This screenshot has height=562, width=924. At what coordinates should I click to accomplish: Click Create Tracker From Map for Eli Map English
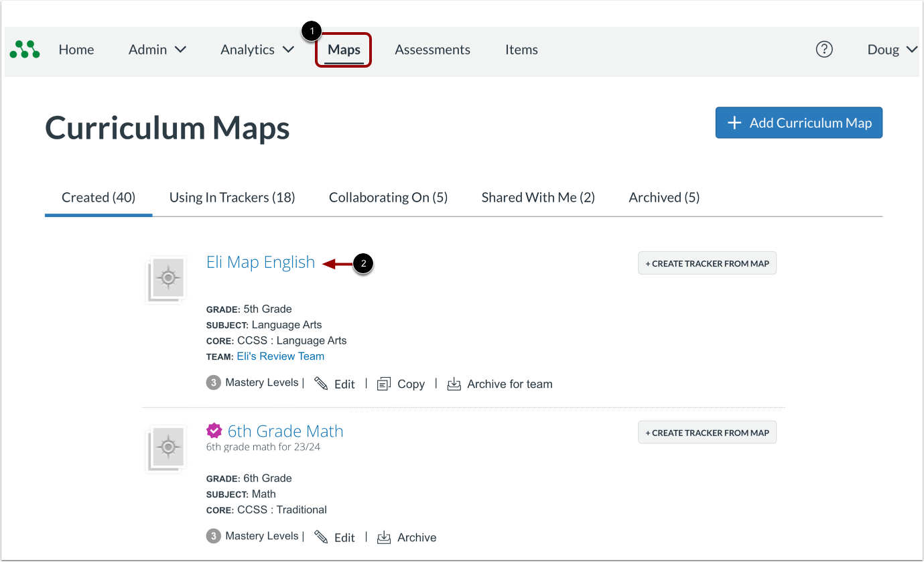click(x=707, y=263)
